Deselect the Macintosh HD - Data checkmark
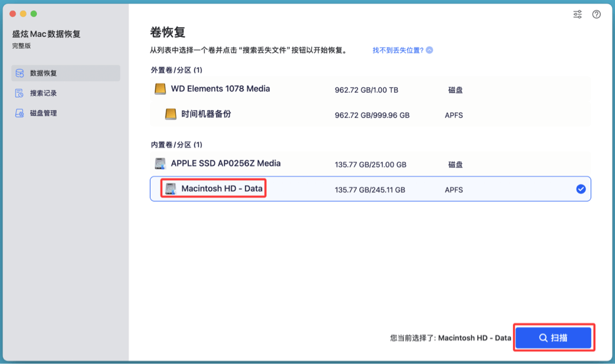This screenshot has width=615, height=364. 581,189
